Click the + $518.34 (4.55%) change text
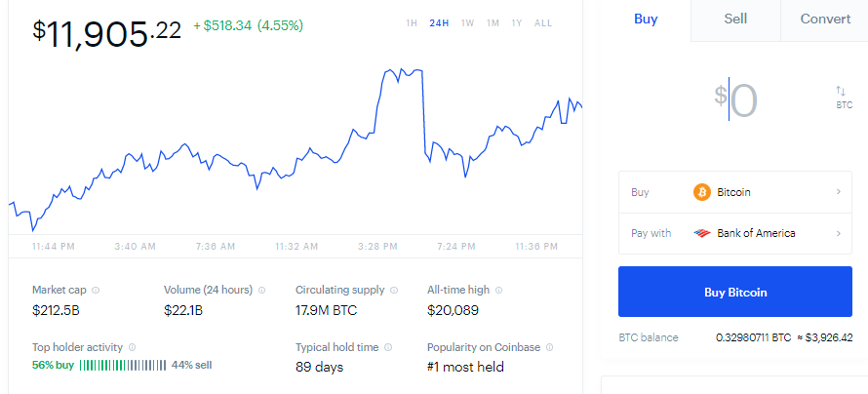 248,25
